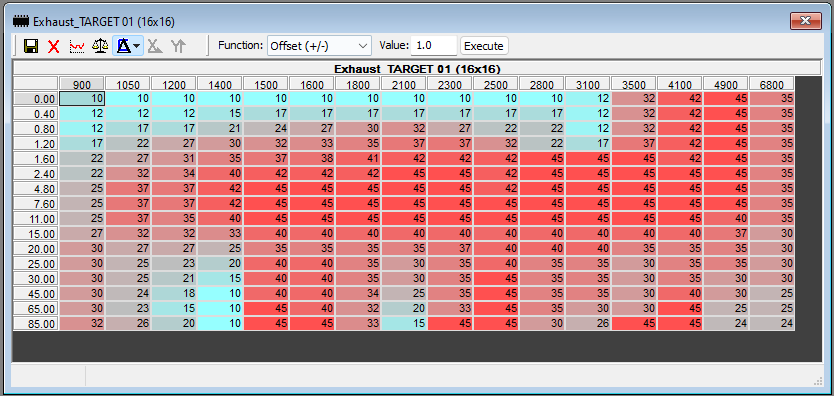Click cell 24 in row 85.00, column 6800
The image size is (834, 396).
(x=772, y=323)
